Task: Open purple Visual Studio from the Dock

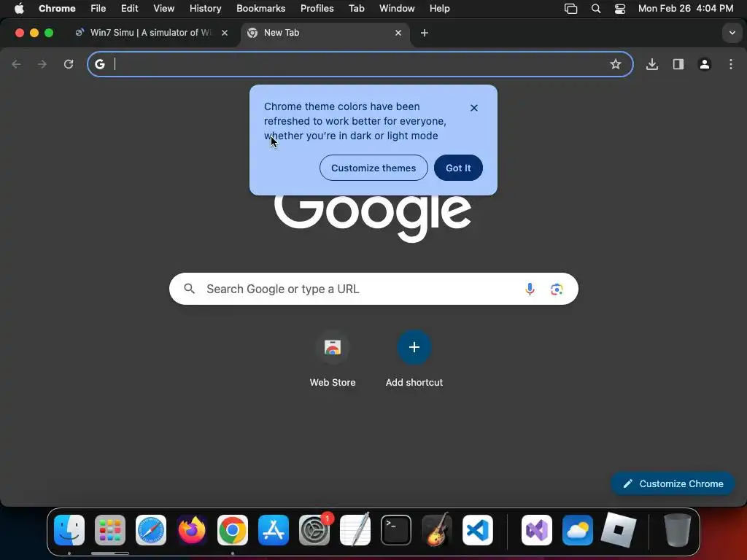Action: pyautogui.click(x=537, y=530)
